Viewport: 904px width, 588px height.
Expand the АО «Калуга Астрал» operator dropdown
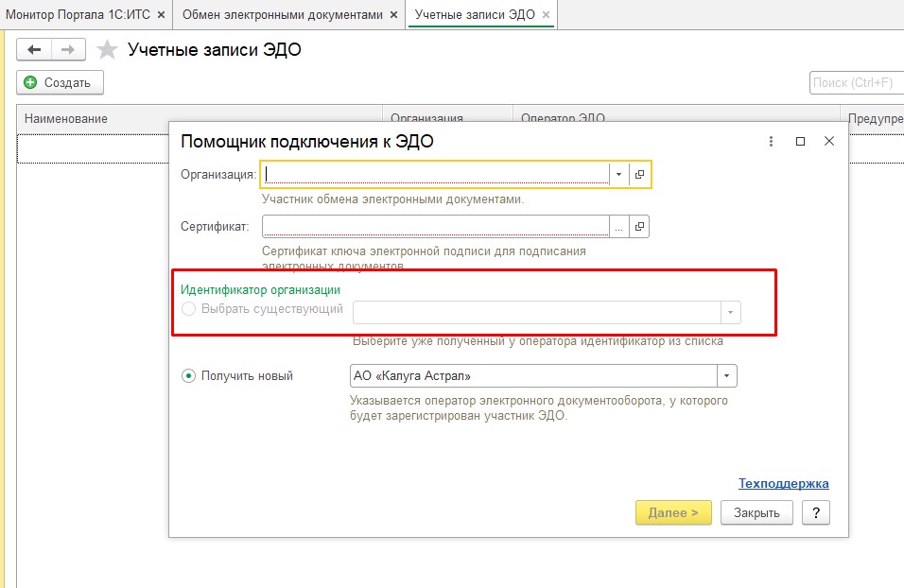point(726,376)
